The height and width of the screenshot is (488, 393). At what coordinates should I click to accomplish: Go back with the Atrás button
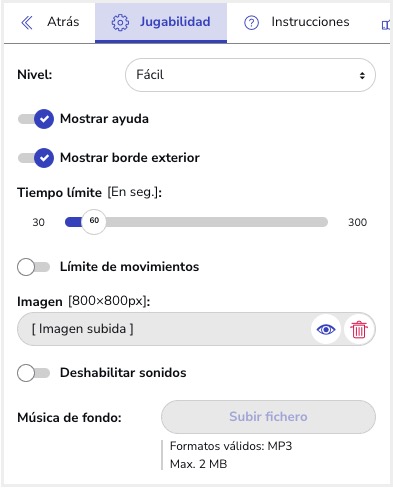[50, 22]
